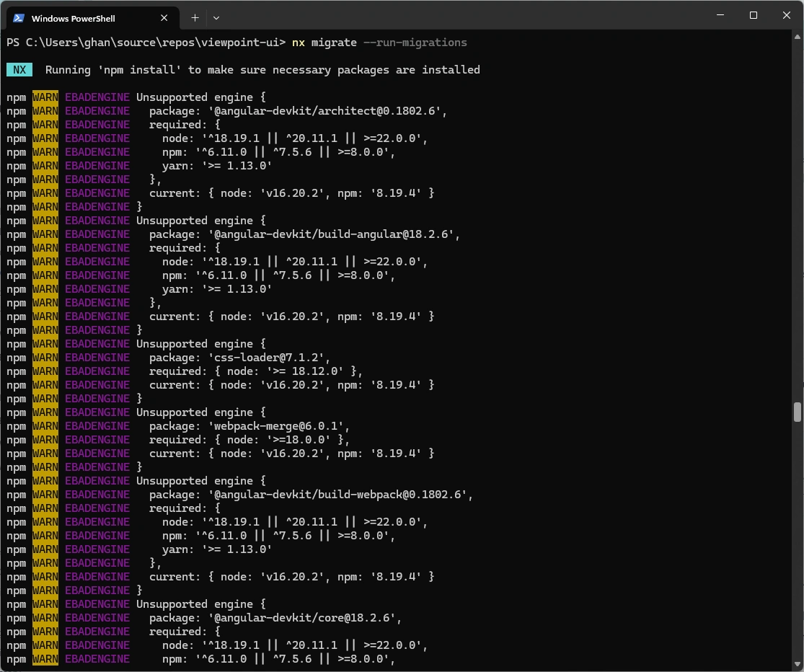The image size is (804, 672).
Task: Click the 'nx' command word in prompt
Action: point(299,43)
